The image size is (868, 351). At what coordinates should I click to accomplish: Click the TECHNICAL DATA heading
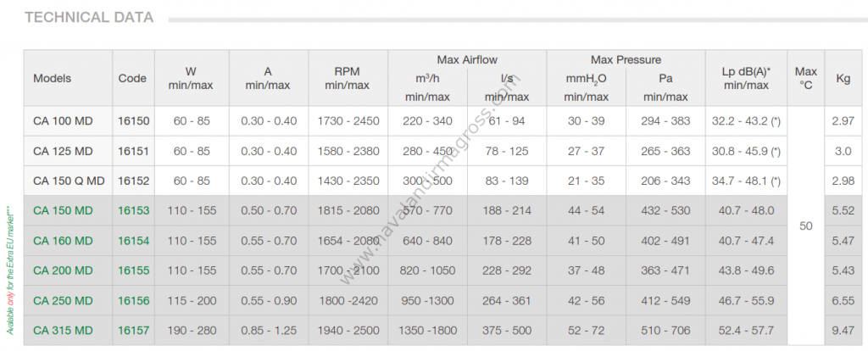pos(89,17)
